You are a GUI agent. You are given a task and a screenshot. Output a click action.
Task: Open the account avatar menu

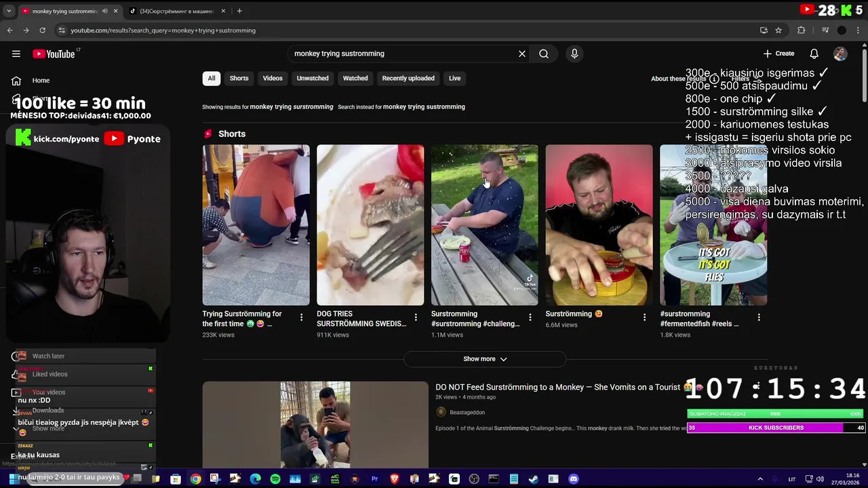point(840,54)
